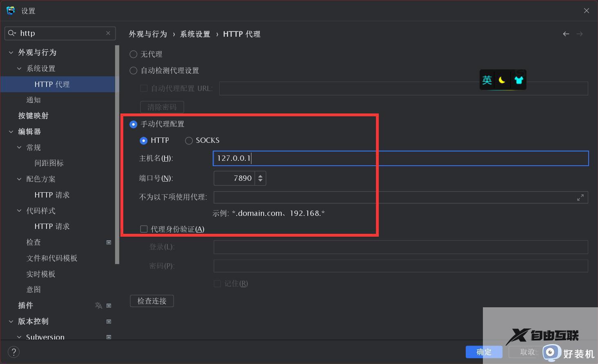Click the editor-settings icon next to 检查

pyautogui.click(x=109, y=242)
